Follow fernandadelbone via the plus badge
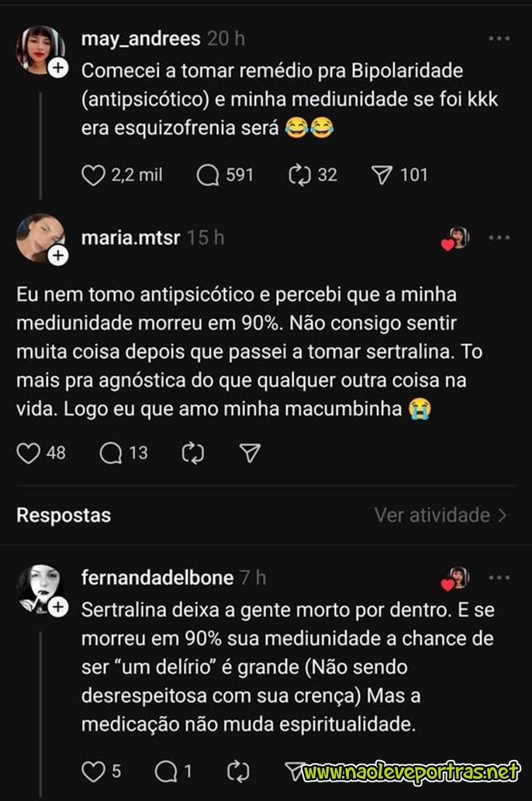The height and width of the screenshot is (801, 532). (x=58, y=607)
